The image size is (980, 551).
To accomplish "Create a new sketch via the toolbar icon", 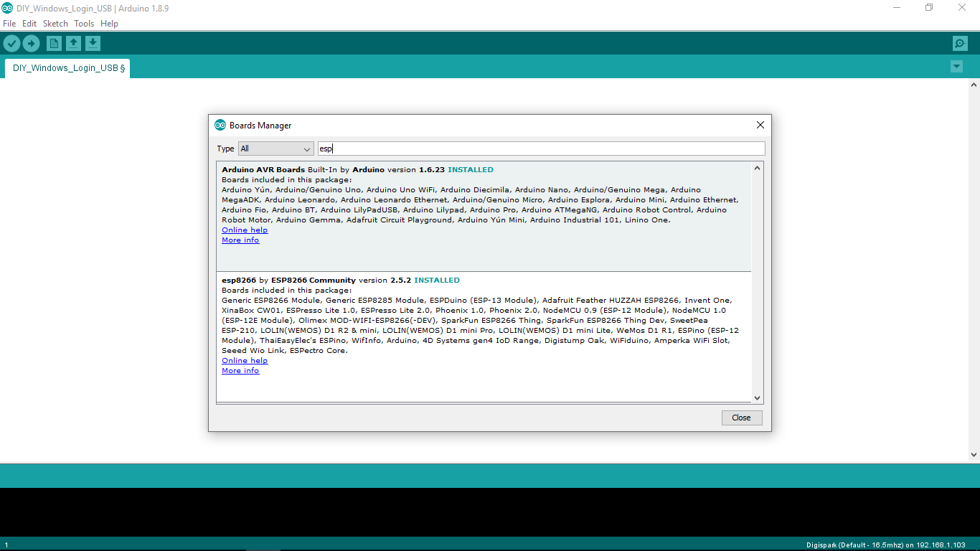I will click(x=54, y=43).
